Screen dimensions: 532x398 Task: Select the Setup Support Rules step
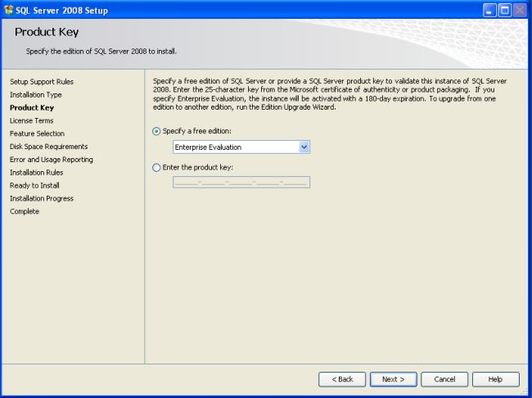click(42, 82)
